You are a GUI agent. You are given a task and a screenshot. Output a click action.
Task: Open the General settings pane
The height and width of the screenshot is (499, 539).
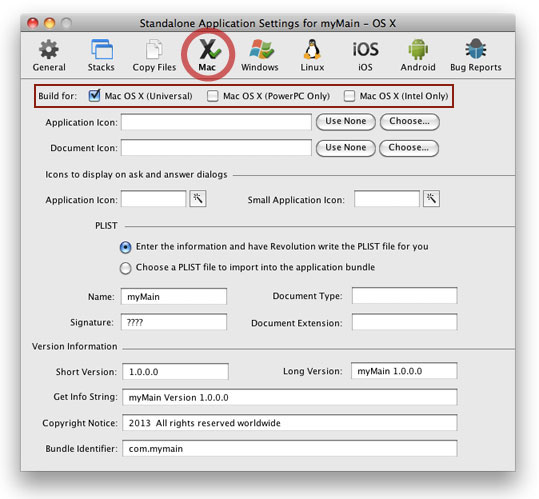pos(49,56)
